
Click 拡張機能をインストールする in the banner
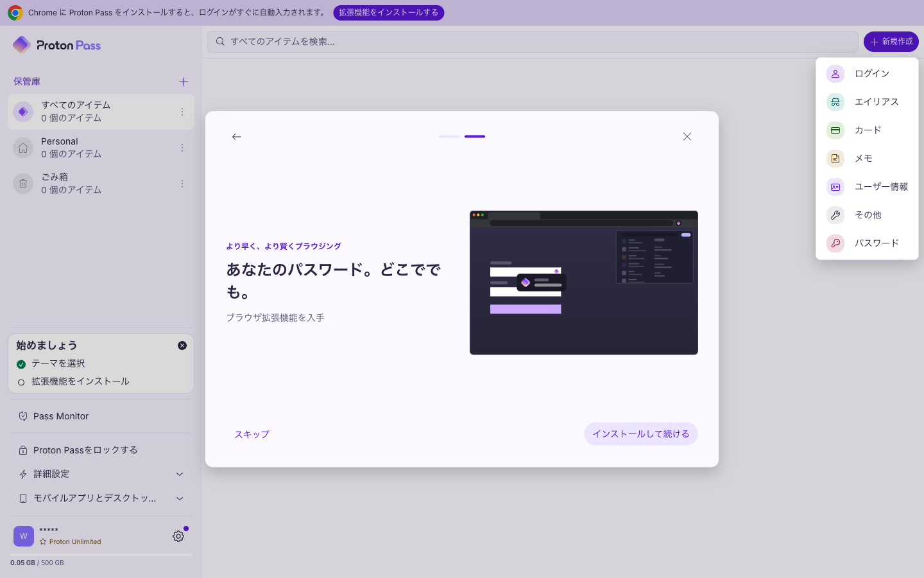coord(389,13)
